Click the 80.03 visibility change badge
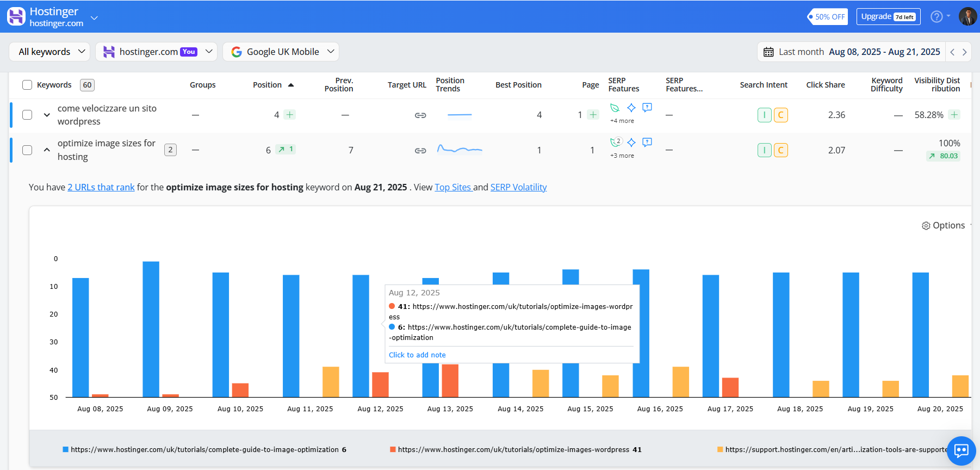980x470 pixels. point(944,156)
